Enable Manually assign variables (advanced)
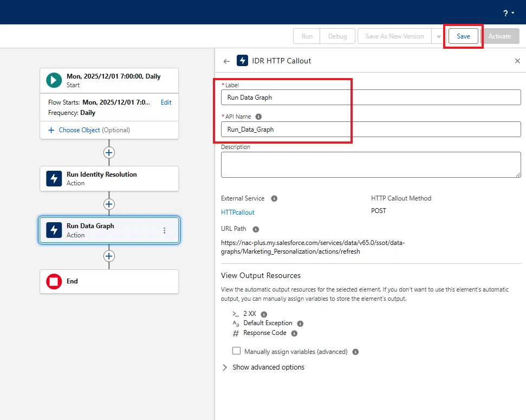 [237, 351]
